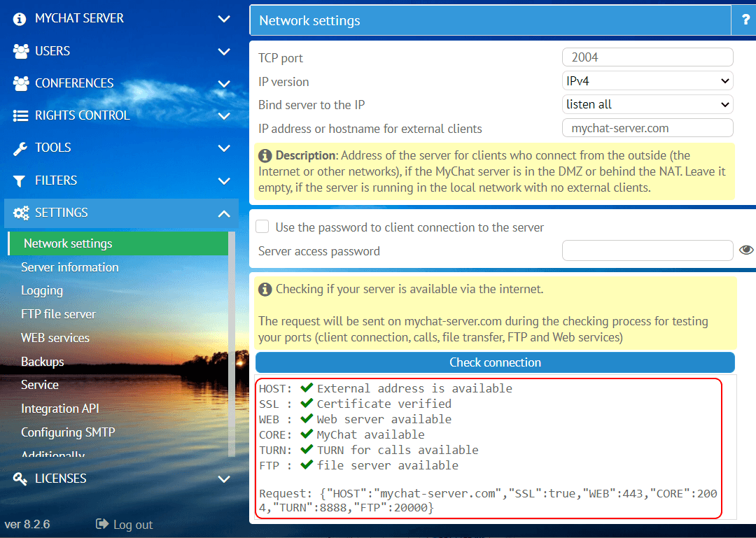Expand the Filters section chevron
The height and width of the screenshot is (538, 756).
pyautogui.click(x=224, y=181)
